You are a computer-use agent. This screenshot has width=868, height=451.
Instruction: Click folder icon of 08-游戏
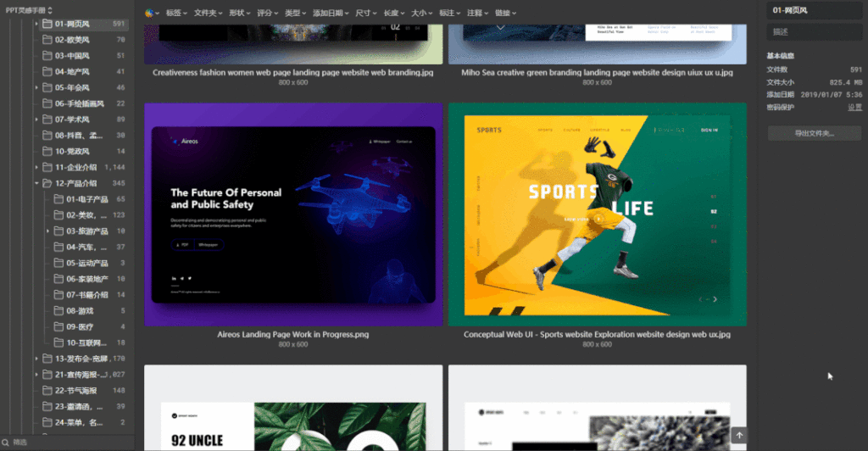click(58, 311)
